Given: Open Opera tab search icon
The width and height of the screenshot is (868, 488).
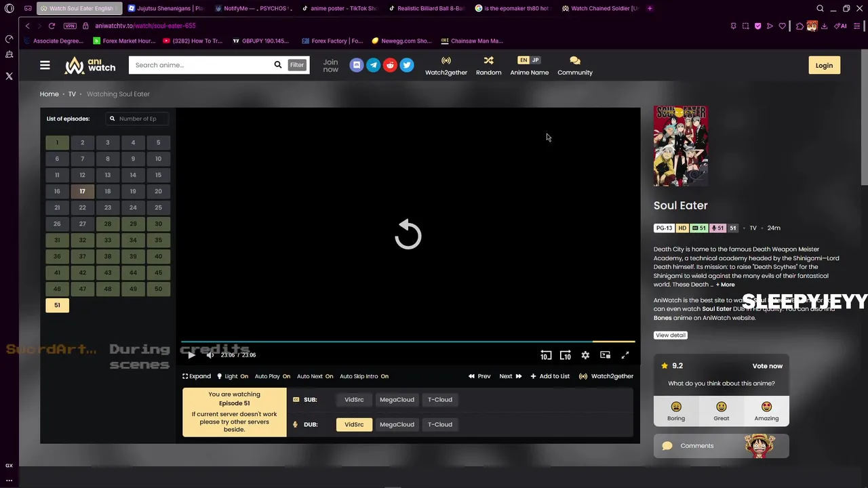Looking at the screenshot, I should (821, 9).
